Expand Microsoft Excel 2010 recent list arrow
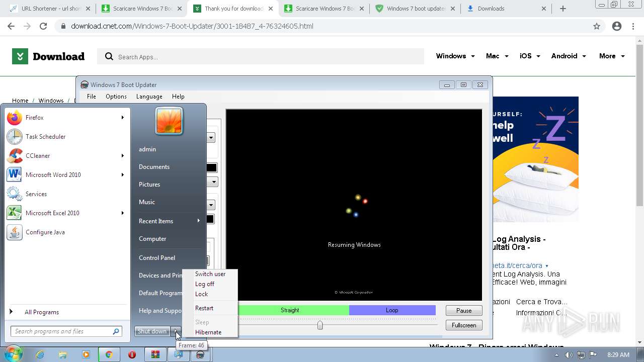Screen dimensions: 644x362 pyautogui.click(x=122, y=213)
